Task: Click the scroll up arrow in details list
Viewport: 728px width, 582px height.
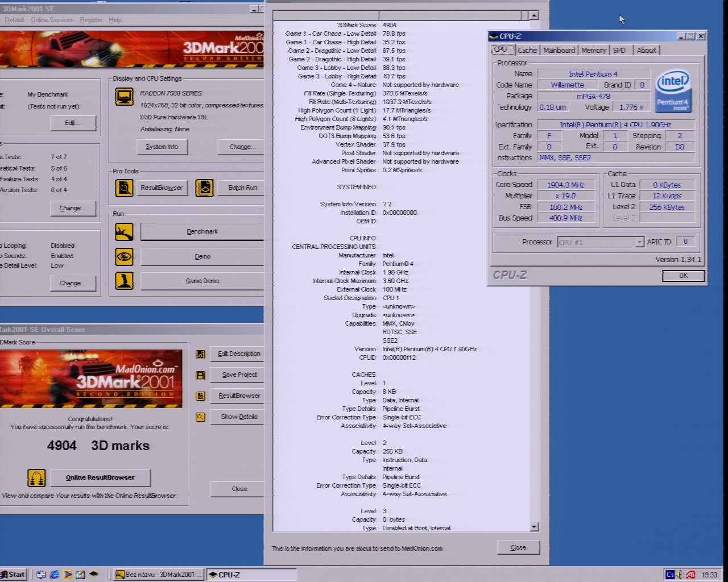Action: pos(533,15)
